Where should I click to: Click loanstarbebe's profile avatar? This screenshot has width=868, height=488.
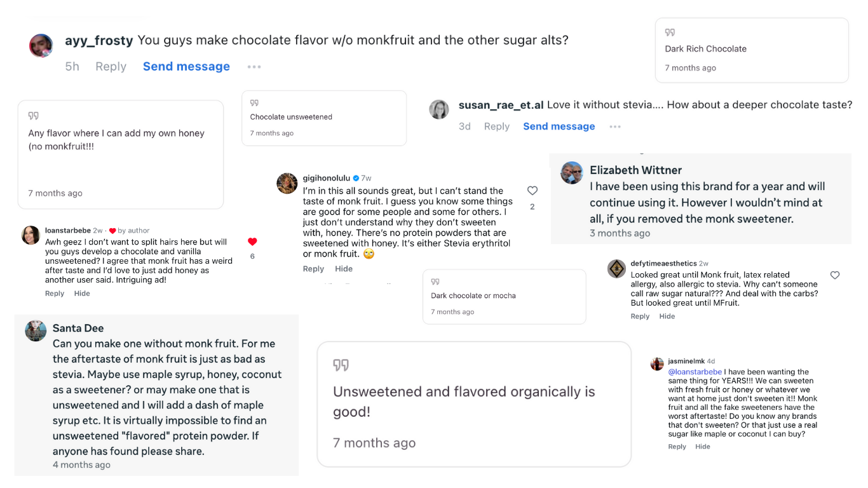tap(31, 235)
